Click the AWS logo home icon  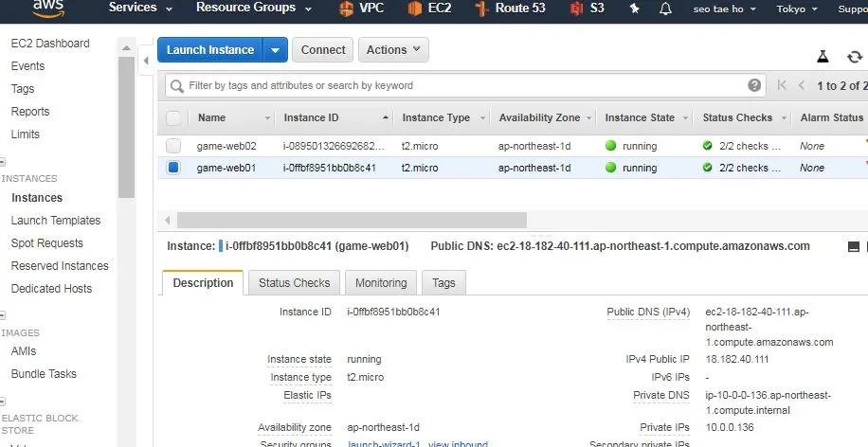click(x=48, y=8)
